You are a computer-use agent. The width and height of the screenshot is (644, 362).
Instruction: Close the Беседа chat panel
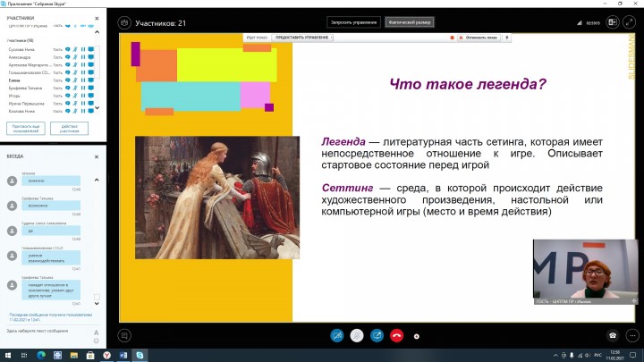click(x=97, y=156)
